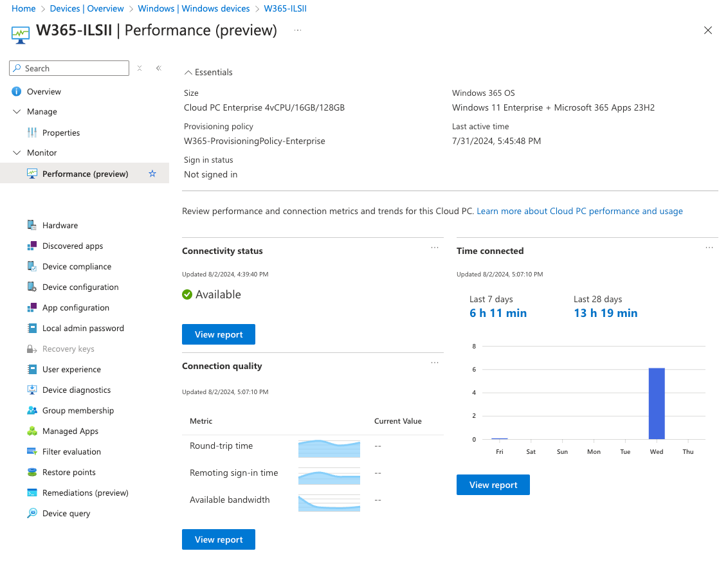Click the Available bandwidth sparkline

(x=329, y=503)
